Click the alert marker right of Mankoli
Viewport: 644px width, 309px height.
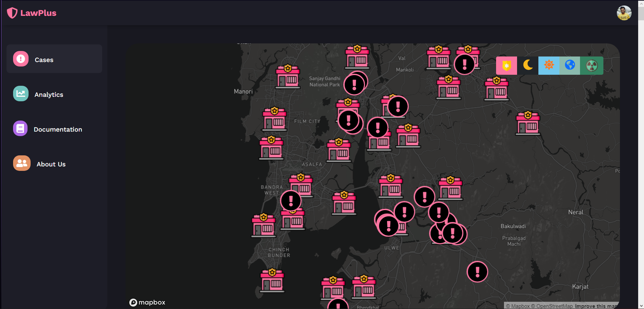coord(464,64)
